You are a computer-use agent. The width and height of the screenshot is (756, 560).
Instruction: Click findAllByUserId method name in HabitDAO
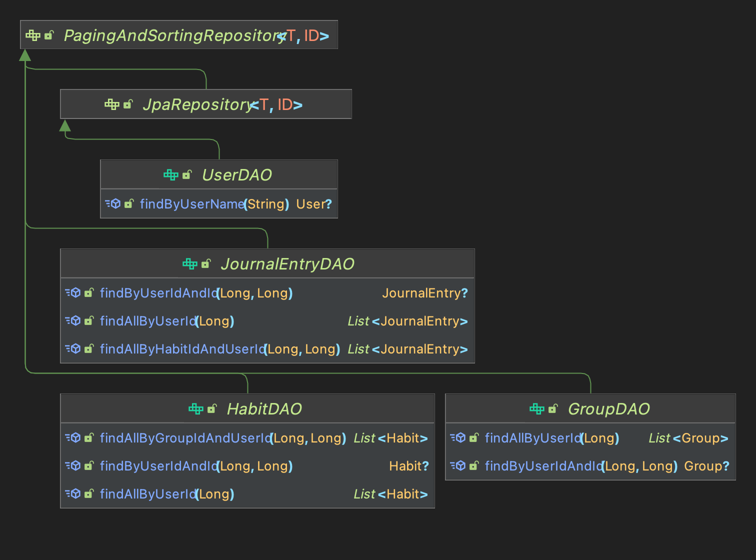click(148, 494)
